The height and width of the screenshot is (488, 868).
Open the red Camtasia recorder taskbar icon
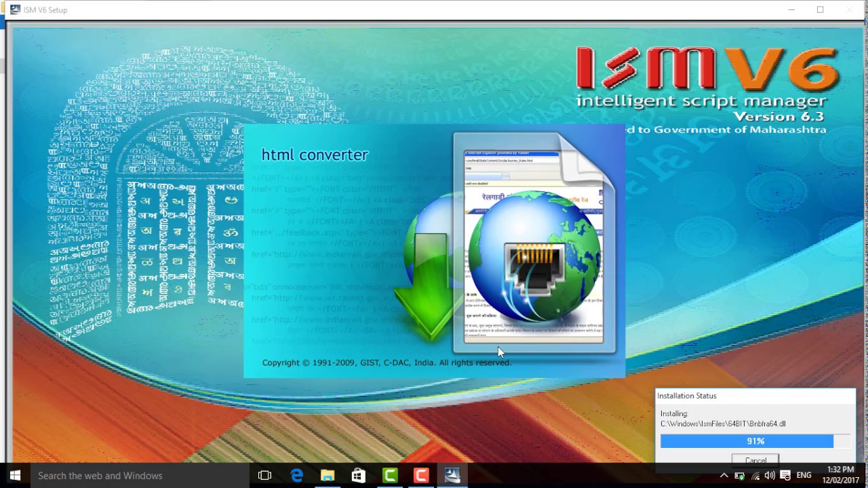pyautogui.click(x=421, y=476)
